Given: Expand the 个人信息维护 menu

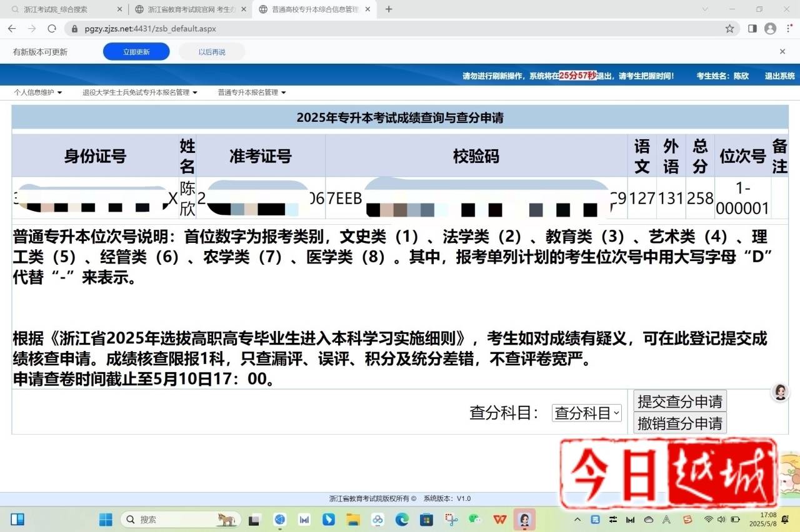Looking at the screenshot, I should 38,92.
